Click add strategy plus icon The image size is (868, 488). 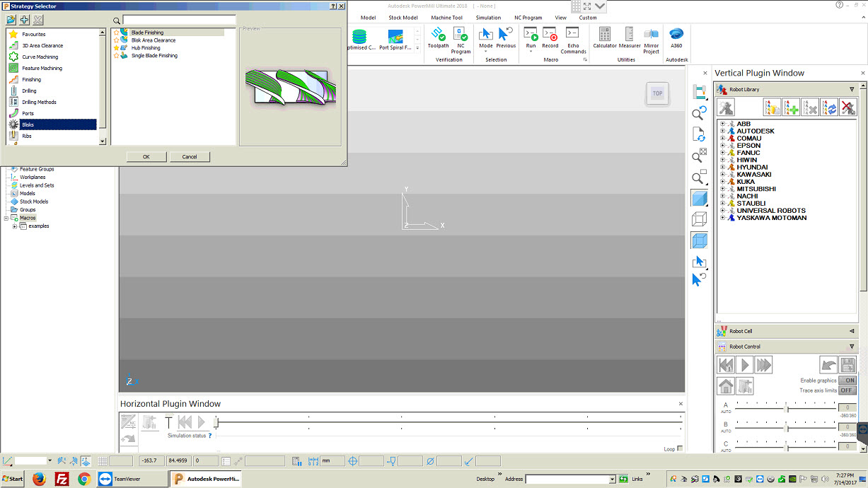[25, 20]
